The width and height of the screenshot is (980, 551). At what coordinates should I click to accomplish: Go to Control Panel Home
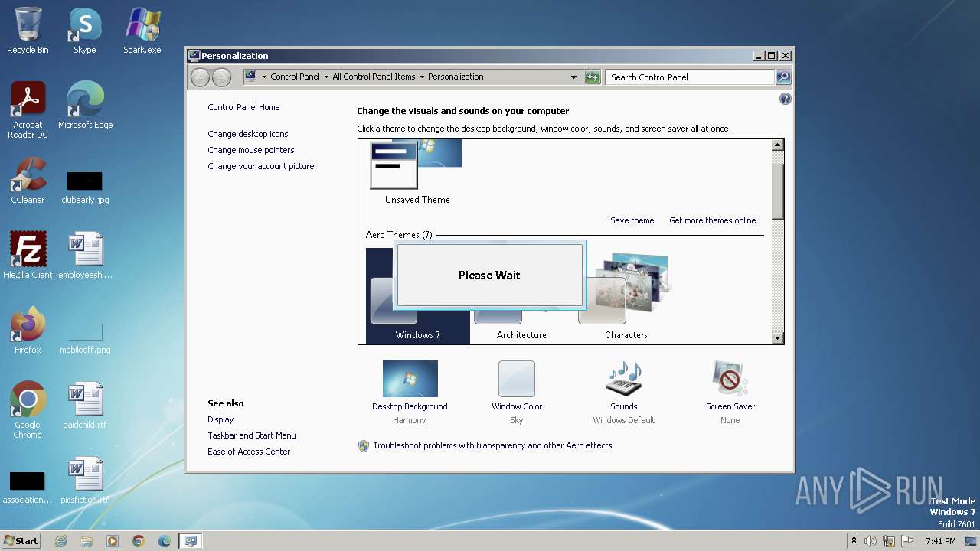click(243, 107)
